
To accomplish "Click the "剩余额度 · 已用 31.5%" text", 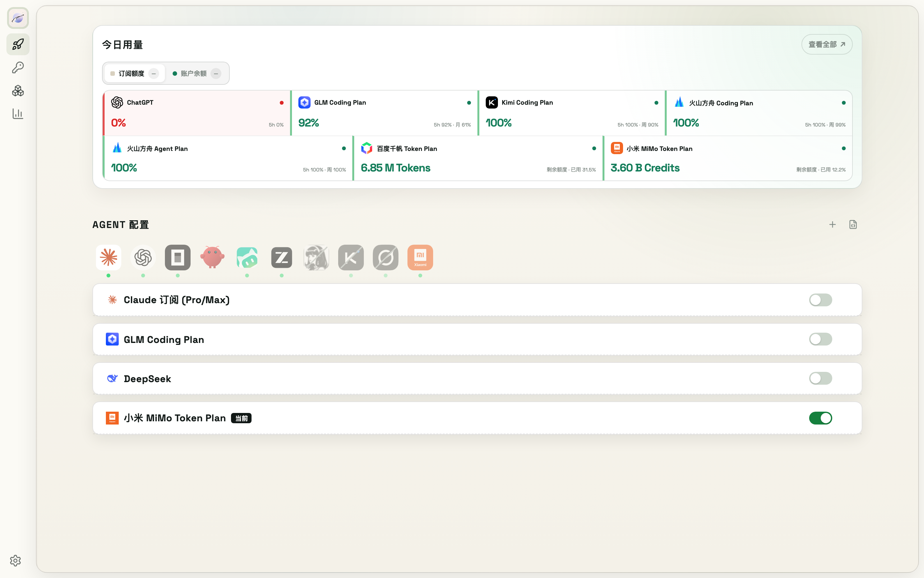I will point(571,170).
